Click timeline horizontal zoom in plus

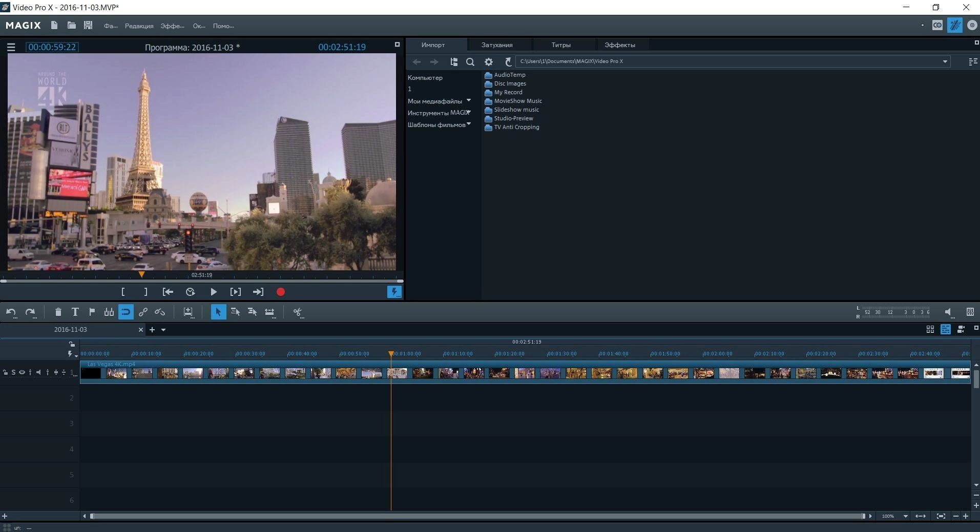(x=966, y=516)
